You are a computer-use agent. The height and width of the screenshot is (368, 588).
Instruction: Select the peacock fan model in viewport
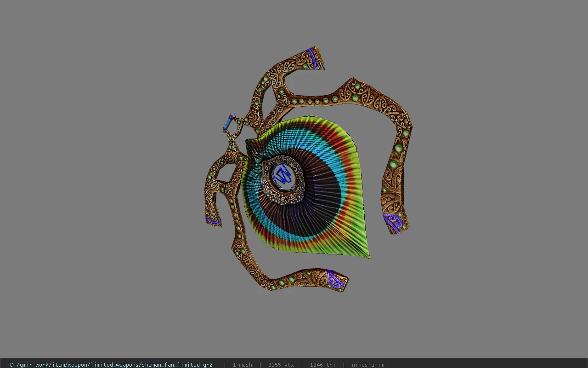pyautogui.click(x=308, y=170)
